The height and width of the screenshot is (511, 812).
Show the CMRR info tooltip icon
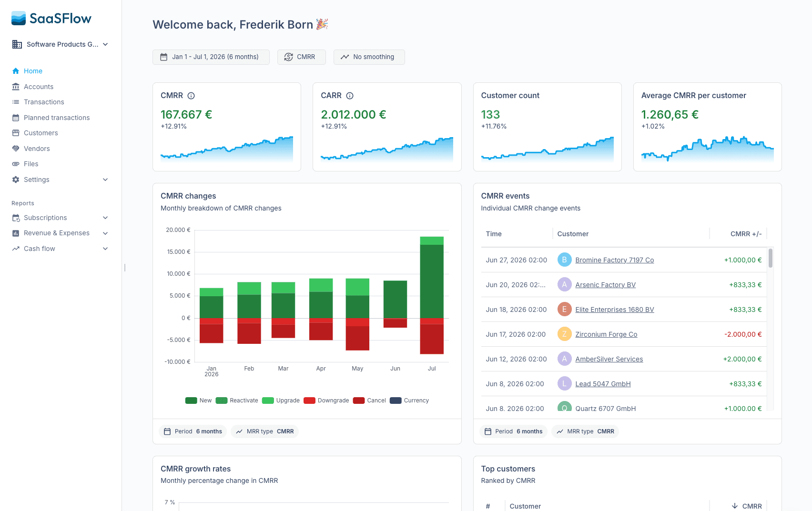[191, 96]
